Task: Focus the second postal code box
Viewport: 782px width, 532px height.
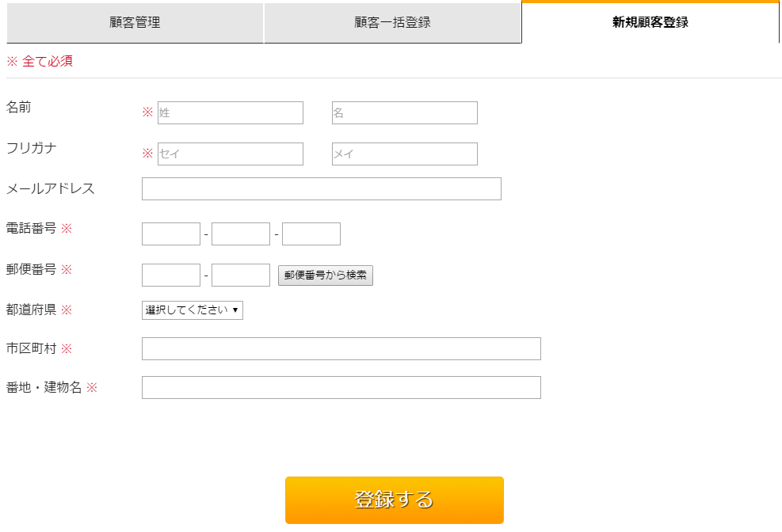Action: tap(240, 275)
